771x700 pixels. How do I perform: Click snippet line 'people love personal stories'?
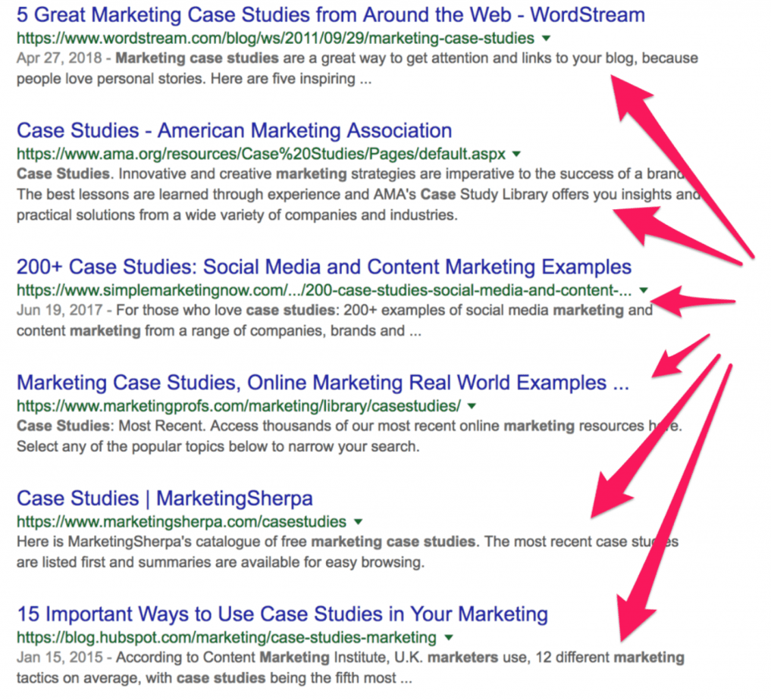coord(194,79)
